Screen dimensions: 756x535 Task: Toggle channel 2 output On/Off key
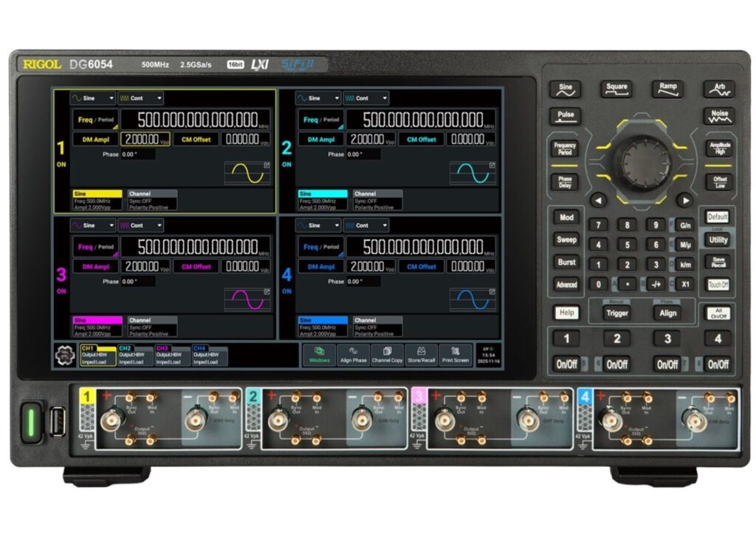tap(617, 364)
